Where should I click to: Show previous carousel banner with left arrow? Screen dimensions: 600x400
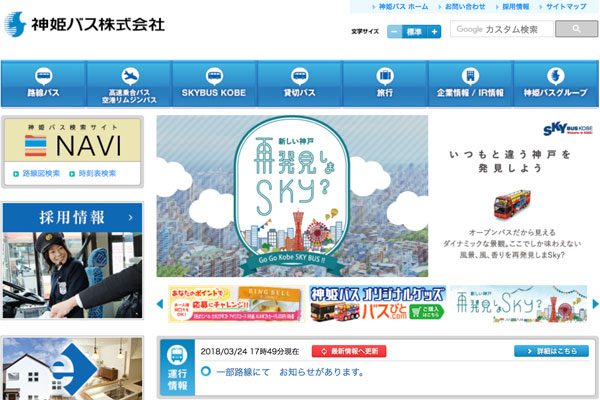coord(160,304)
